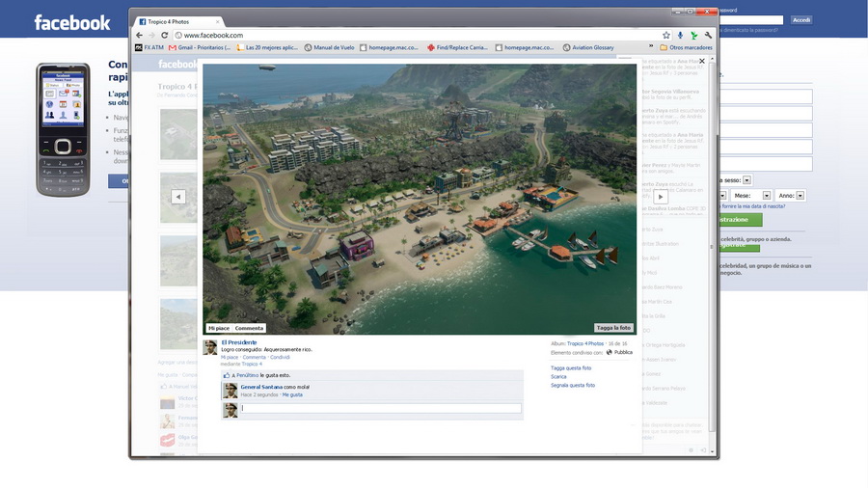Open Anno dropdown in background signup form
Viewport: 868px width, 488px height.
800,196
